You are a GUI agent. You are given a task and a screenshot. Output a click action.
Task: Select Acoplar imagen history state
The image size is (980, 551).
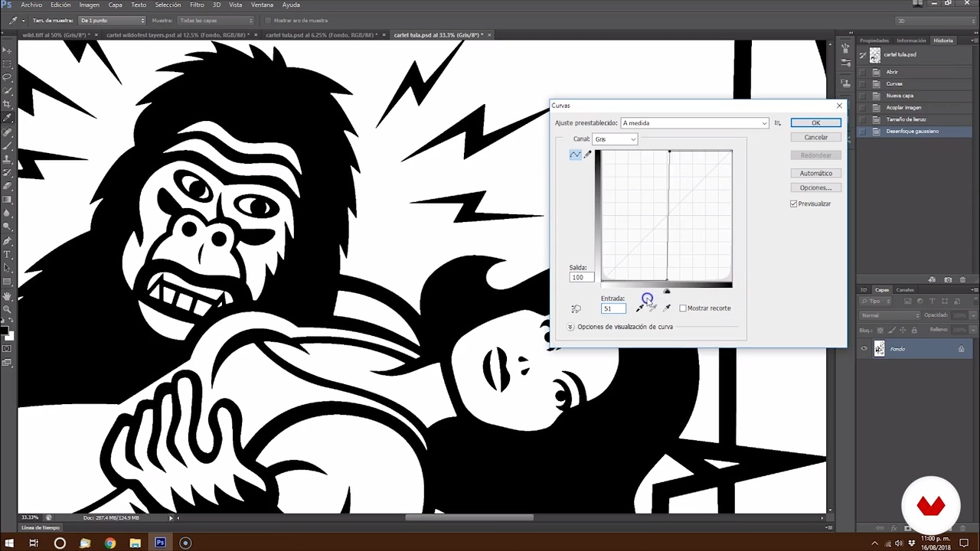[914, 108]
